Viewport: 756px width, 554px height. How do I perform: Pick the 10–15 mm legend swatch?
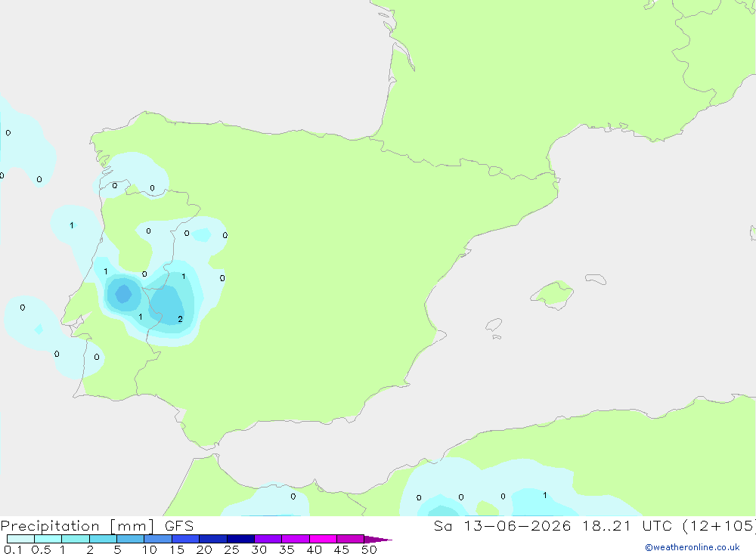(x=158, y=539)
